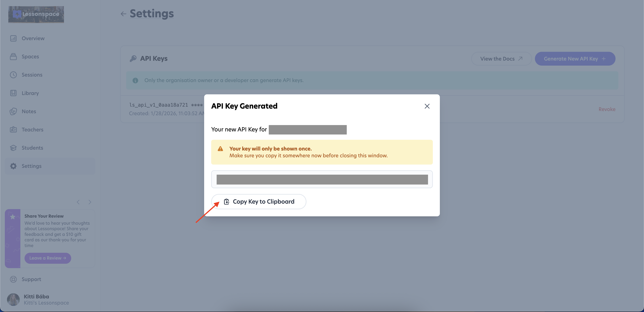Close the API Key Generated dialog
This screenshot has width=644, height=312.
[427, 106]
